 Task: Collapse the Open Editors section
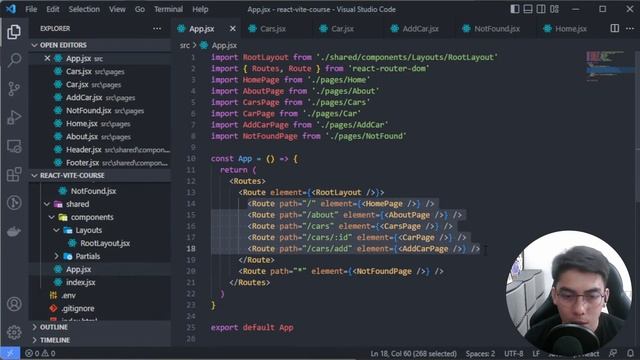pyautogui.click(x=100, y=45)
